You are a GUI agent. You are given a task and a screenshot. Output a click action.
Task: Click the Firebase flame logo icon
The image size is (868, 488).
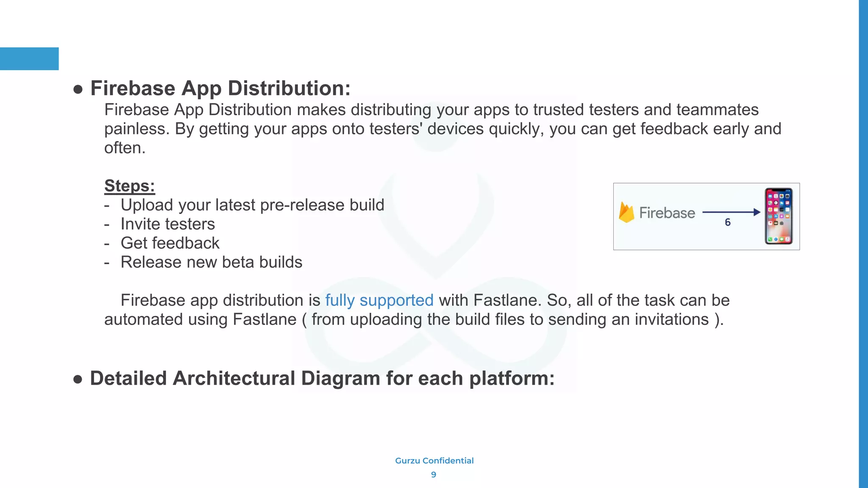[626, 212]
